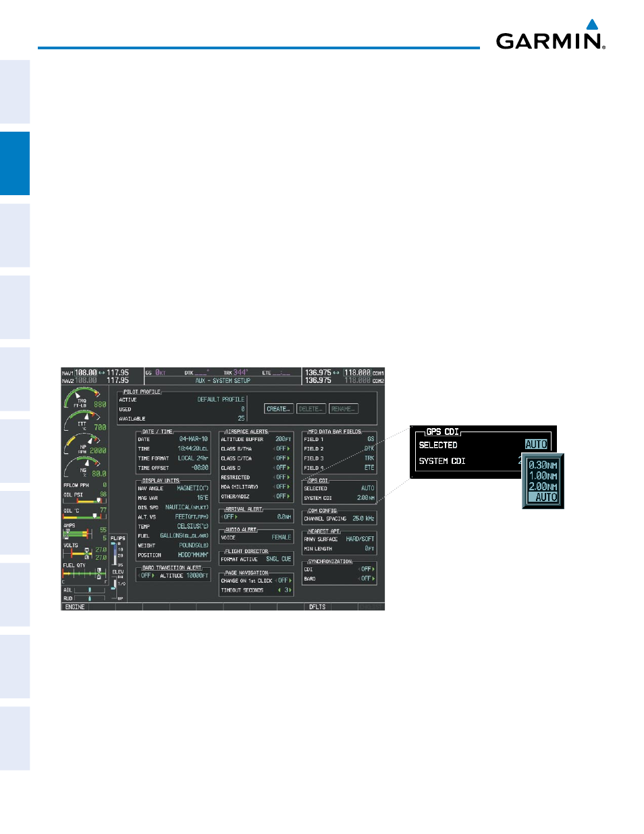Click the OIL °C bar indicator
Image resolution: width=644 pixels, height=834 pixels.
click(x=85, y=517)
